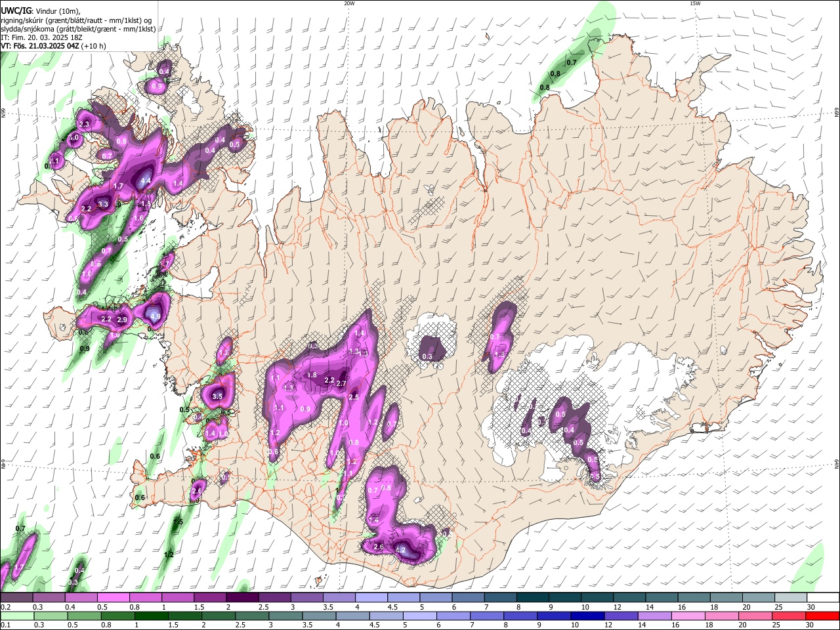Select the lower legend pale green swatch between 0.1 and 0.3
The width and height of the screenshot is (840, 630).
17,616
